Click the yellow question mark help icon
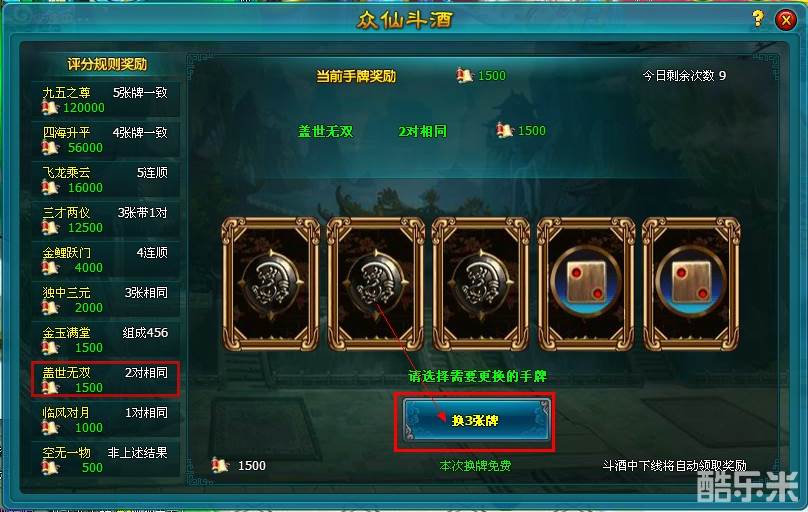This screenshot has width=808, height=512. 758,19
